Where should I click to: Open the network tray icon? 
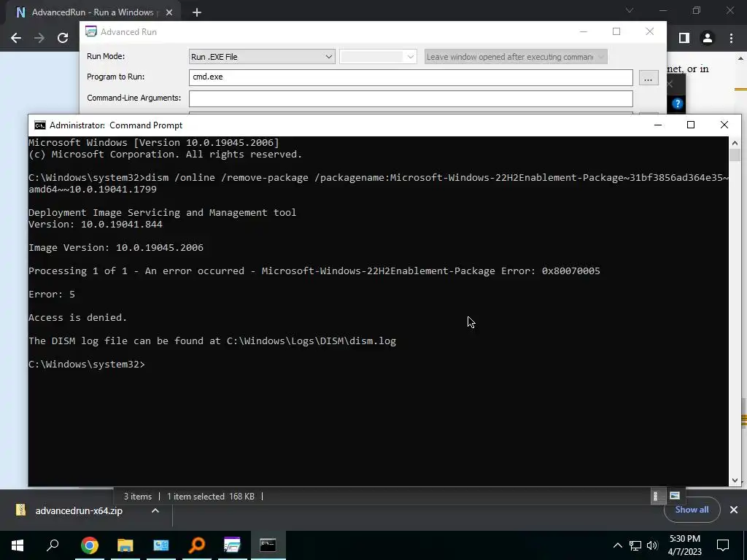pyautogui.click(x=635, y=545)
